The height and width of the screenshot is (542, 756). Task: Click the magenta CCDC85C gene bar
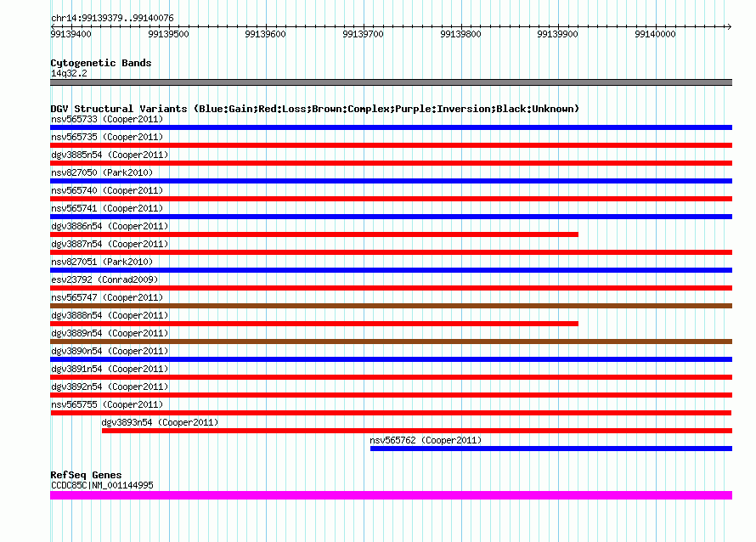[391, 495]
